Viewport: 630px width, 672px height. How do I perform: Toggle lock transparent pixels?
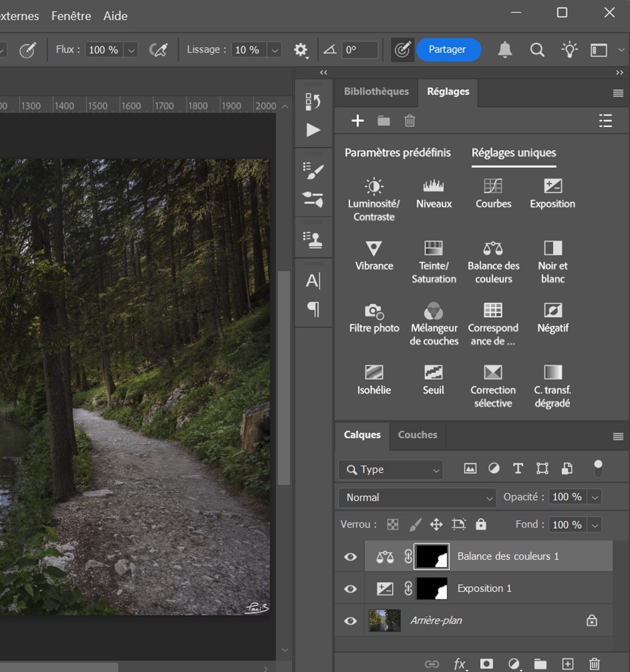coord(393,524)
